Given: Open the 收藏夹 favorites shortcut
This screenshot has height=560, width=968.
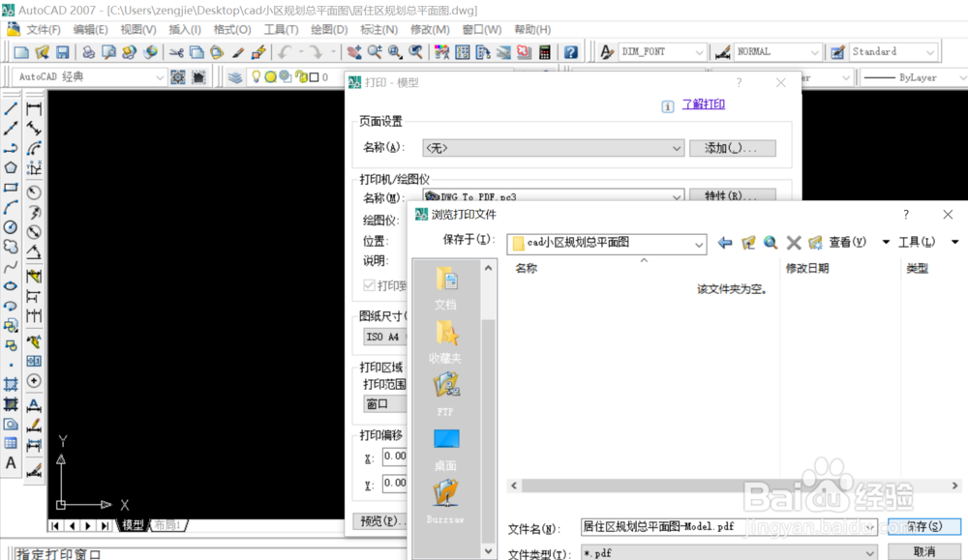Looking at the screenshot, I should click(x=445, y=341).
